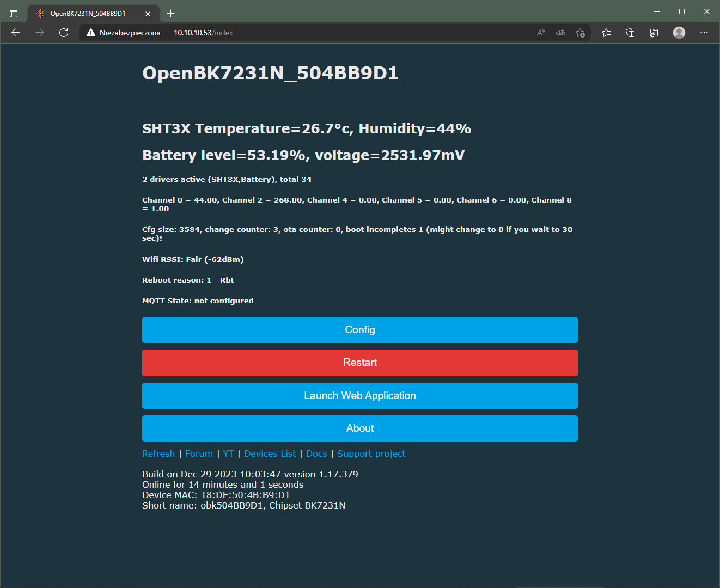Click the browser essentials toolbar icon
The image size is (720, 588).
click(x=654, y=33)
